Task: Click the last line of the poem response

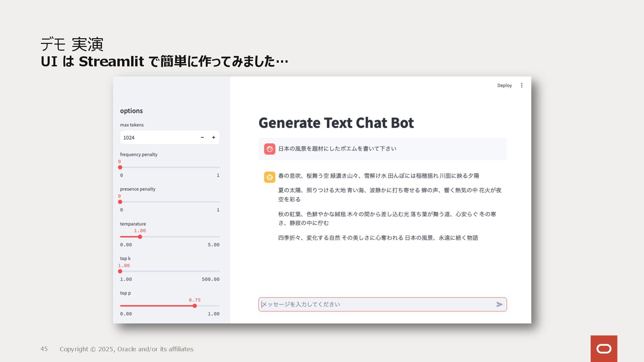Action: [x=378, y=238]
